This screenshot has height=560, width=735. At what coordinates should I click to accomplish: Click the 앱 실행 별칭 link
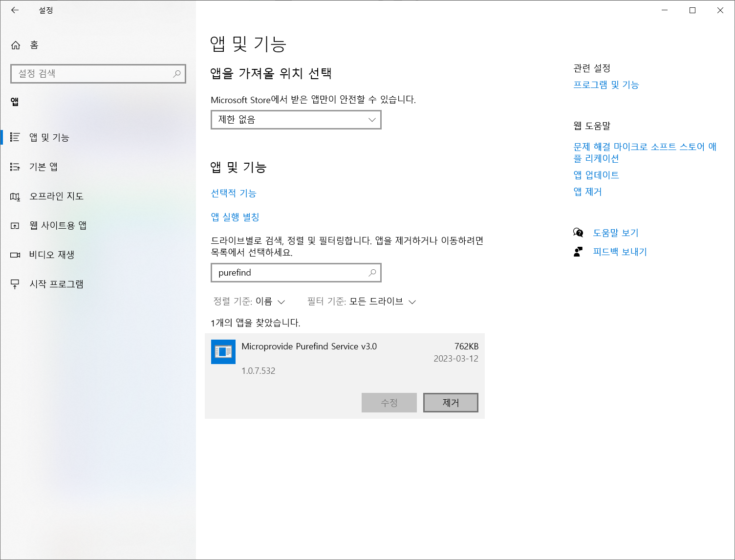click(235, 217)
